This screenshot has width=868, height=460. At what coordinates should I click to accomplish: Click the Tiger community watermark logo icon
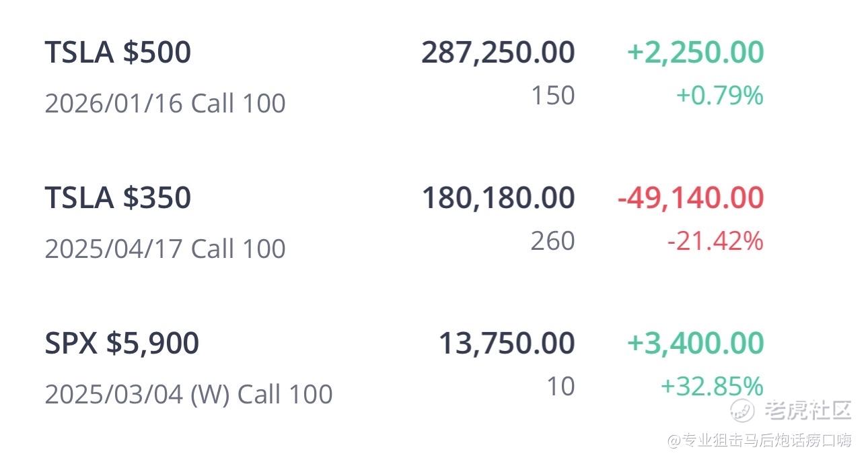742,409
